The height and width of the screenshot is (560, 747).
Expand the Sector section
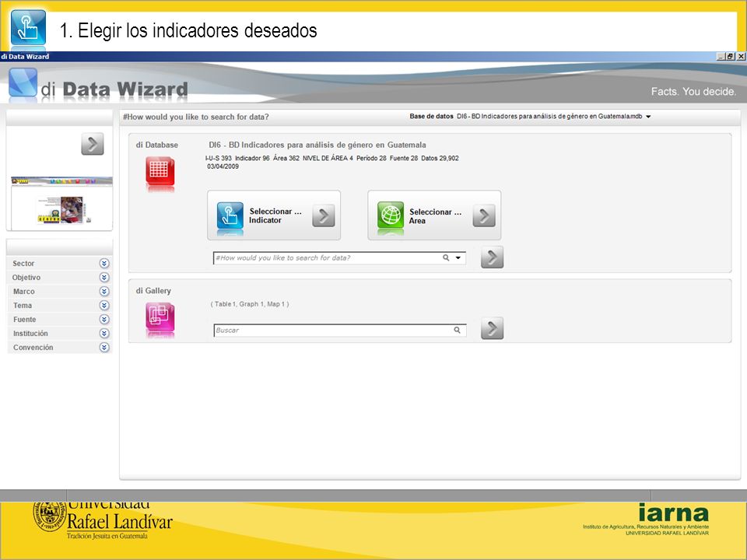104,264
